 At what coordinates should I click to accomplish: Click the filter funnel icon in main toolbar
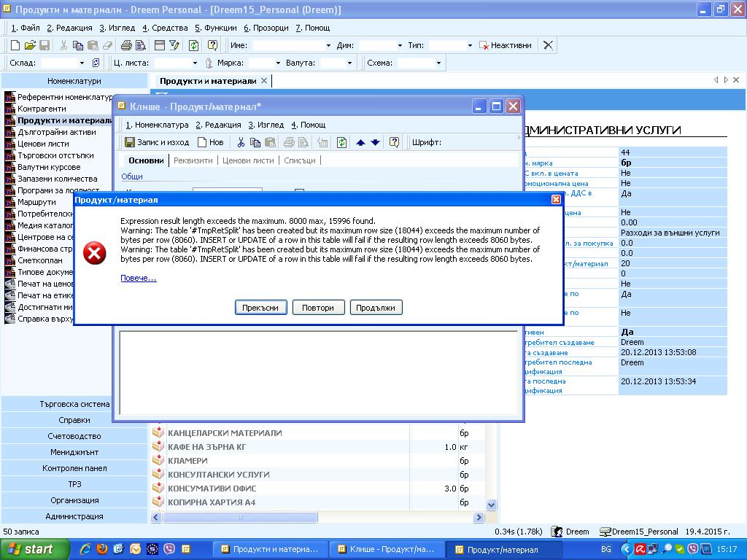coord(174,45)
